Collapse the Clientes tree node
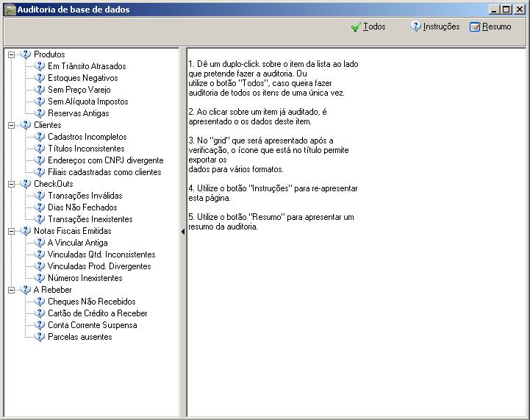The height and width of the screenshot is (420, 530). (x=11, y=126)
